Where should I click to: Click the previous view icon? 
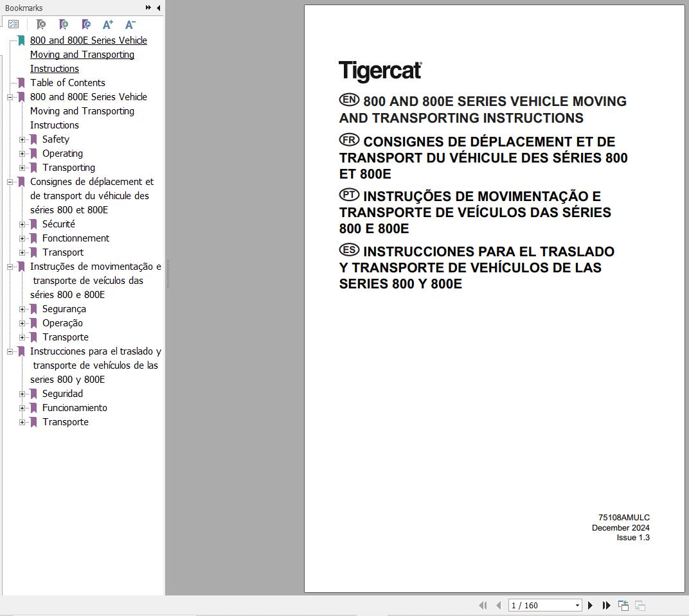tap(623, 606)
